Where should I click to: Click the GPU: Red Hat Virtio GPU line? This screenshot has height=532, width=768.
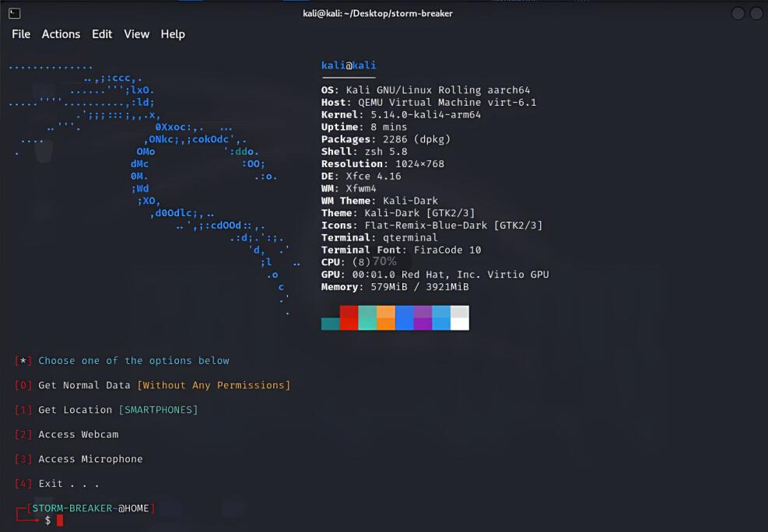click(x=435, y=275)
